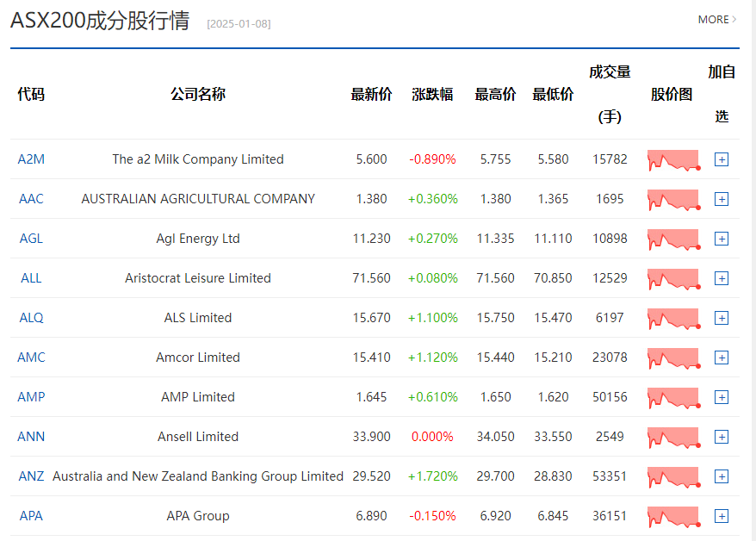Select the AGL stock code link

coord(29,239)
